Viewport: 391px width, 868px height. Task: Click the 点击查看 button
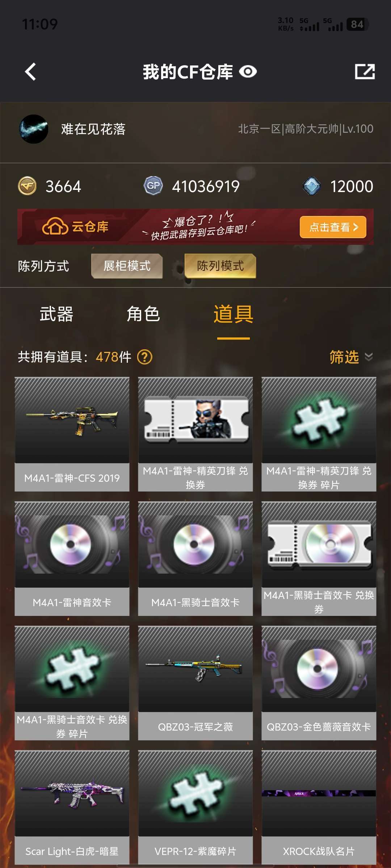pyautogui.click(x=333, y=227)
